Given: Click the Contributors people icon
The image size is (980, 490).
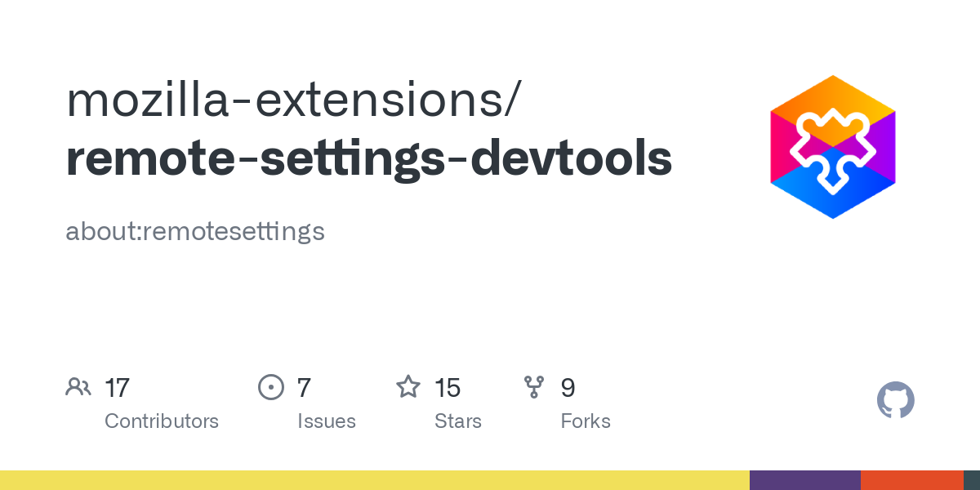Looking at the screenshot, I should tap(78, 387).
